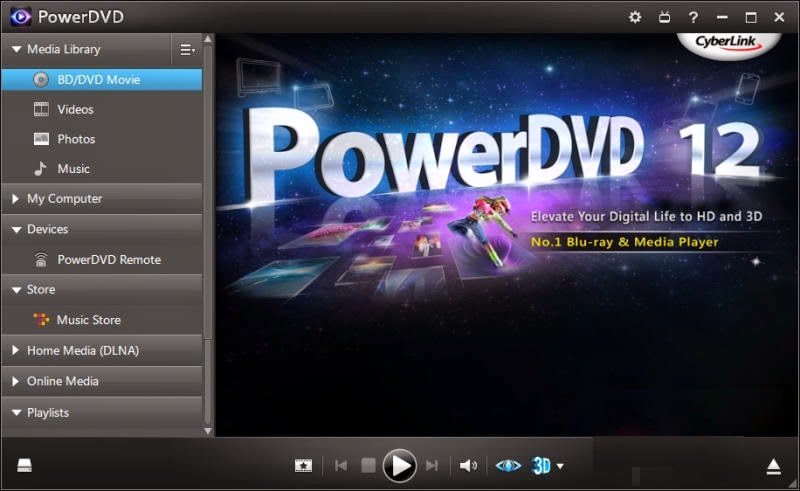The height and width of the screenshot is (491, 800).
Task: Stop playback
Action: (x=368, y=465)
